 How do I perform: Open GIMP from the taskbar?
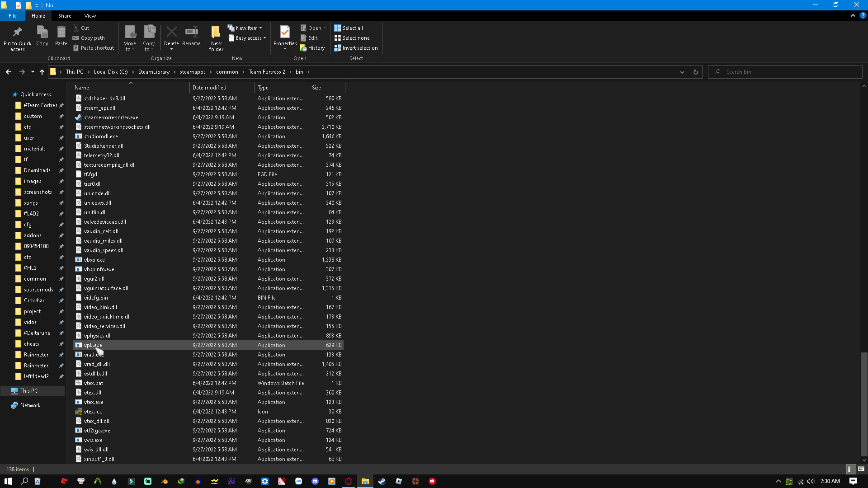(248, 481)
